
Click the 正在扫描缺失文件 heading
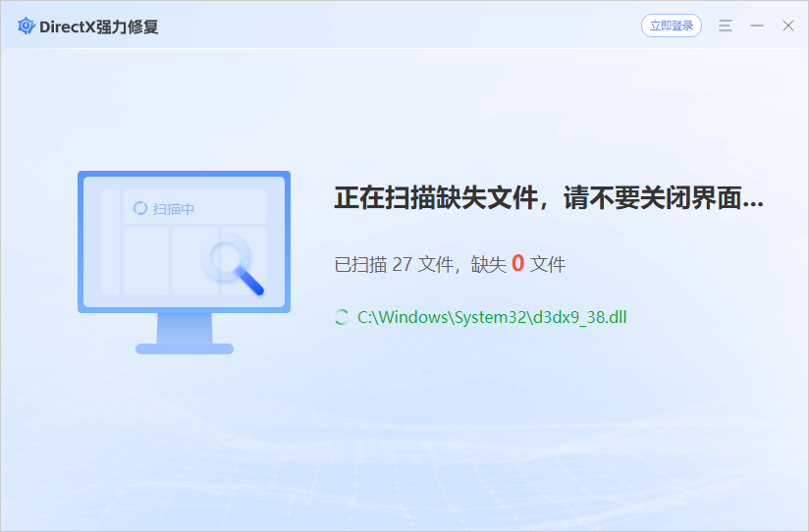[x=549, y=197]
